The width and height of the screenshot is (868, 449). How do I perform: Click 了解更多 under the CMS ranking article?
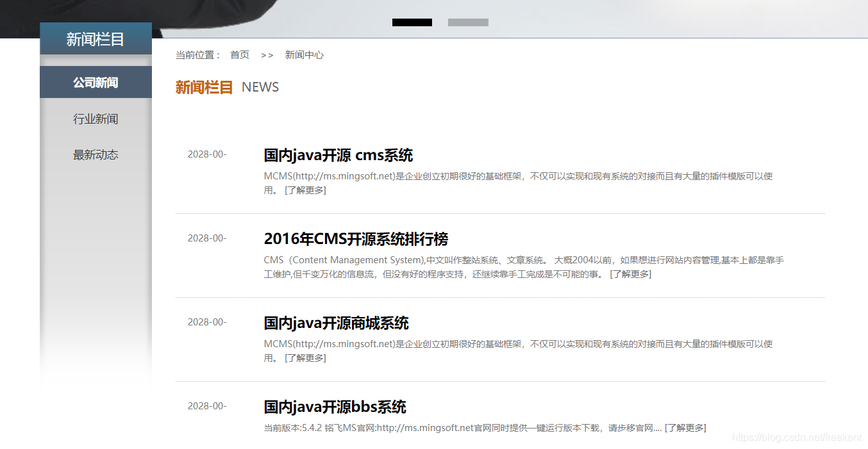631,273
